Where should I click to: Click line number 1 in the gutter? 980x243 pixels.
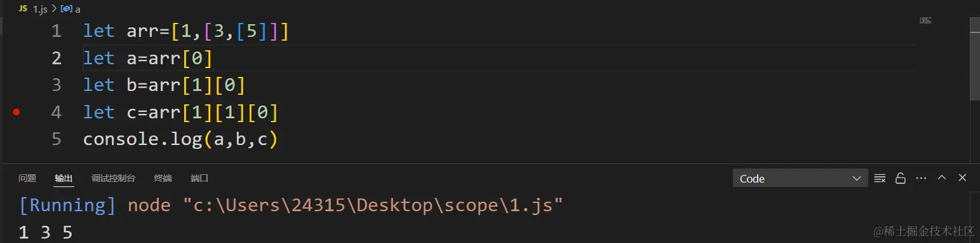pos(57,31)
